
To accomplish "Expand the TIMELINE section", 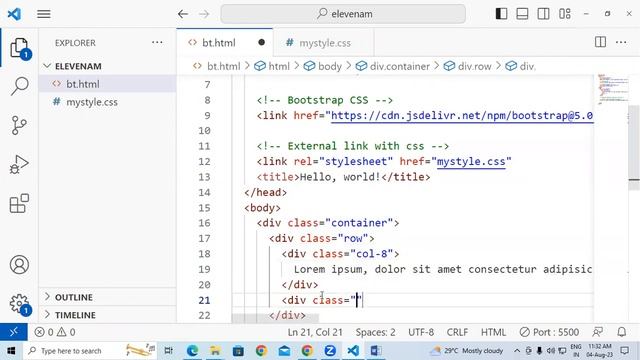I will coord(108,315).
